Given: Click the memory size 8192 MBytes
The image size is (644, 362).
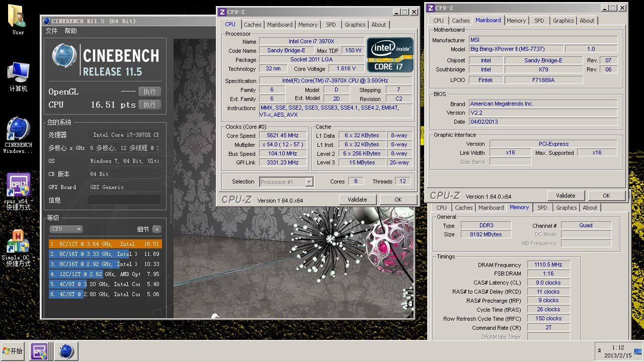Looking at the screenshot, I should point(485,234).
